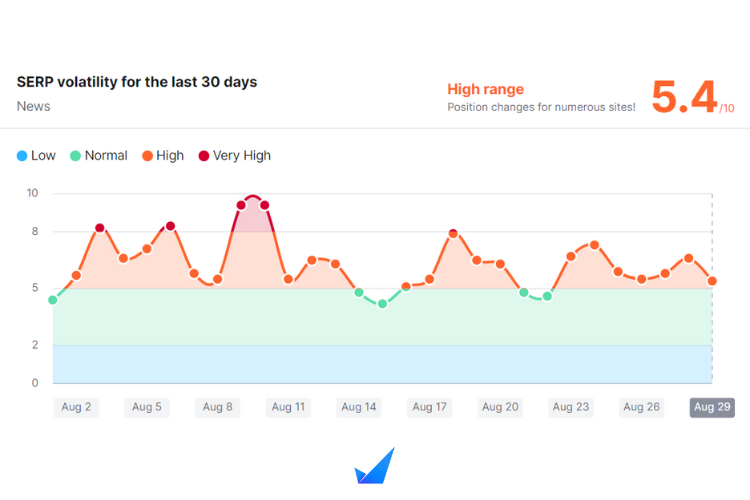This screenshot has height=500, width=750.
Task: Click the blue Low legend dot
Action: (22, 156)
